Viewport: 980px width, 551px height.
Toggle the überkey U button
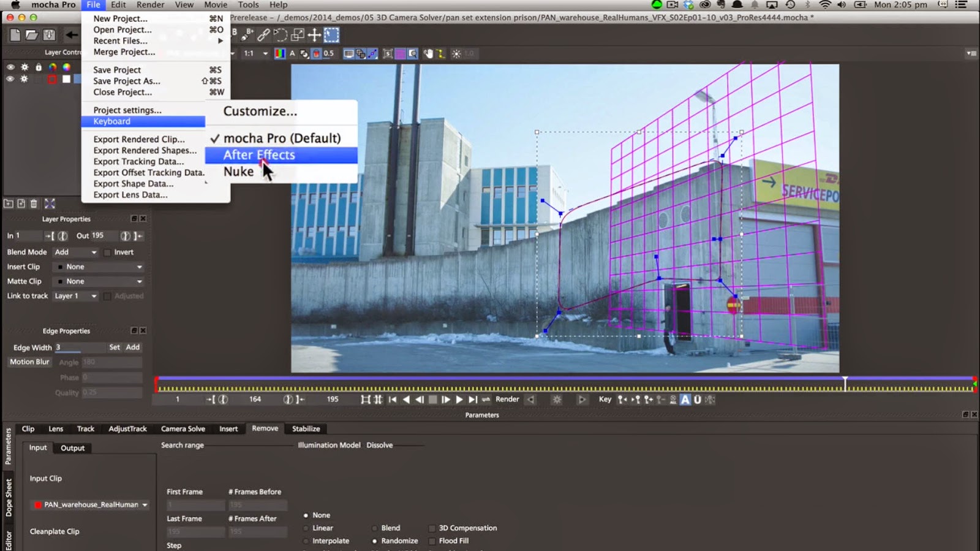pyautogui.click(x=697, y=400)
